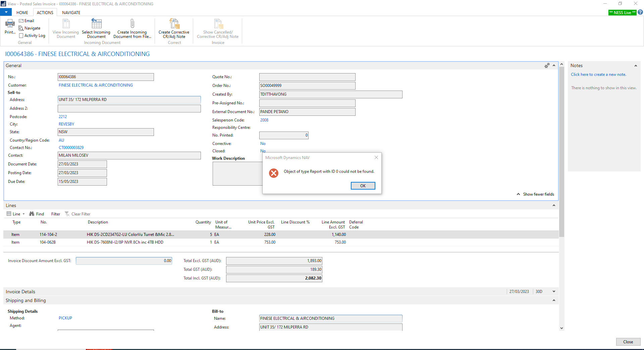
Task: Click the Created By field TDITTHAVONG
Action: click(x=331, y=94)
